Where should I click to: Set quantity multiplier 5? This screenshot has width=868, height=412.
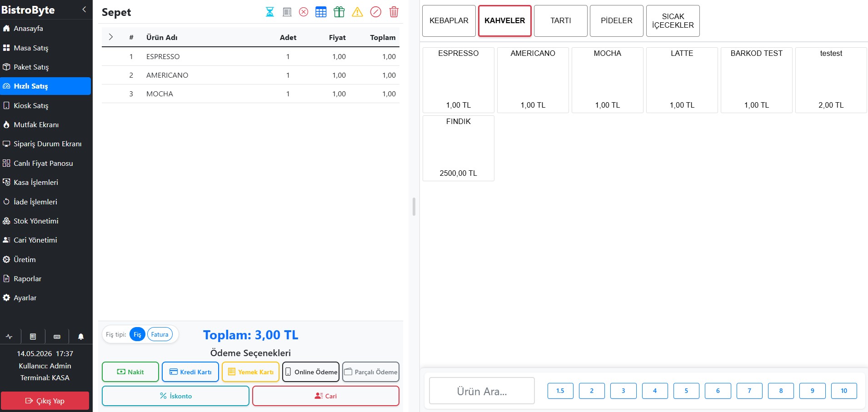click(686, 391)
